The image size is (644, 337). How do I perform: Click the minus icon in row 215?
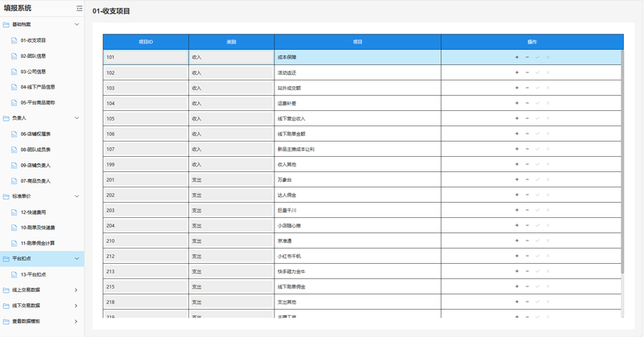point(527,286)
